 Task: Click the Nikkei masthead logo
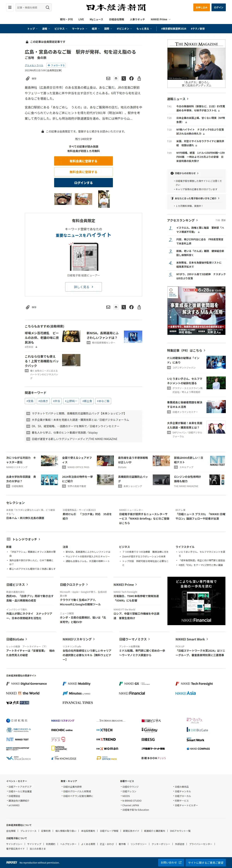click(x=116, y=7)
